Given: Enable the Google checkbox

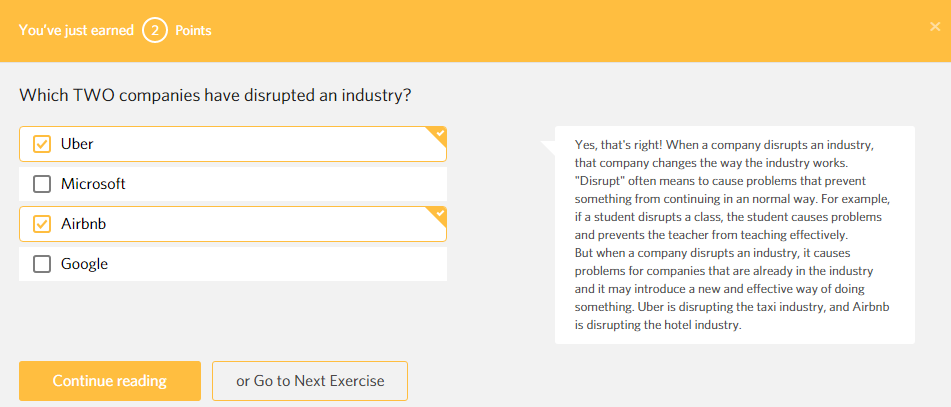Looking at the screenshot, I should pos(42,264).
